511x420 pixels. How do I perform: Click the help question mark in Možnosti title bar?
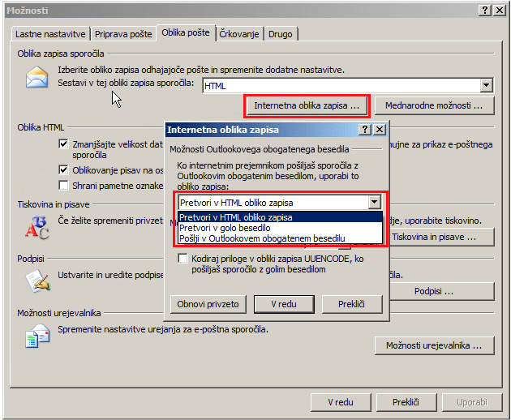pos(485,10)
